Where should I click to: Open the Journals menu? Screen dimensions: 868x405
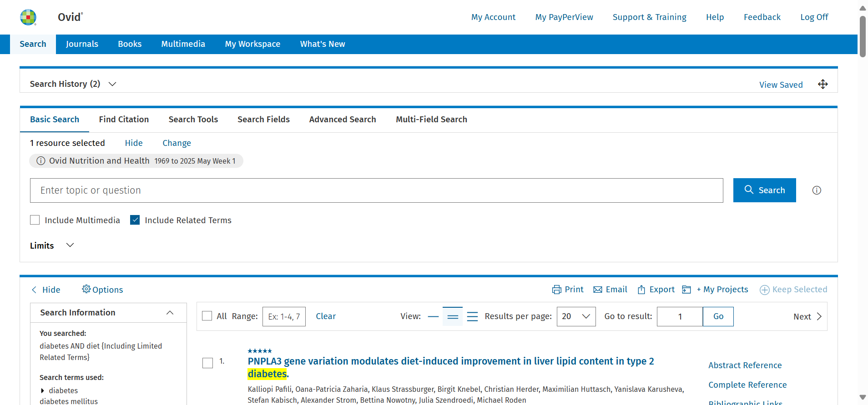point(82,44)
